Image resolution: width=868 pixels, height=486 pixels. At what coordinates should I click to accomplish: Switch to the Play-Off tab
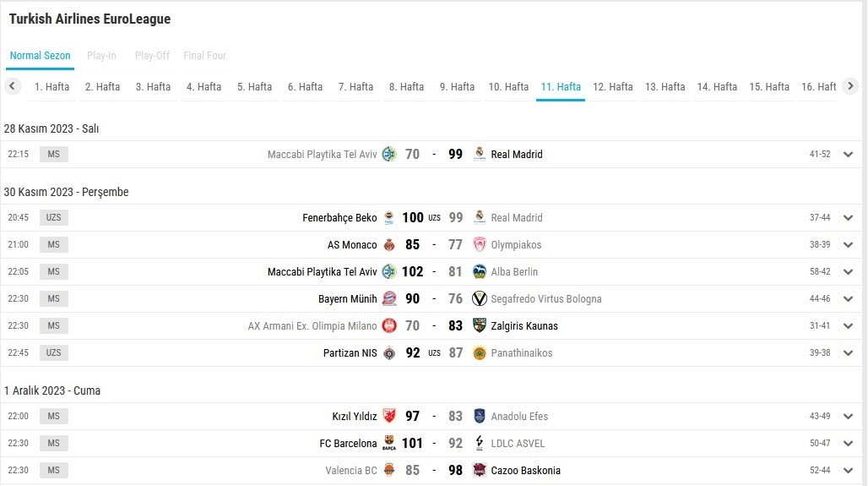[152, 56]
